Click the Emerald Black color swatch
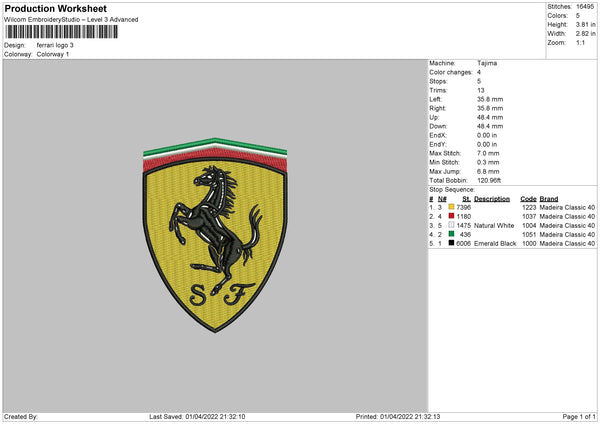Screen dimensions: 600x424 click(x=451, y=243)
